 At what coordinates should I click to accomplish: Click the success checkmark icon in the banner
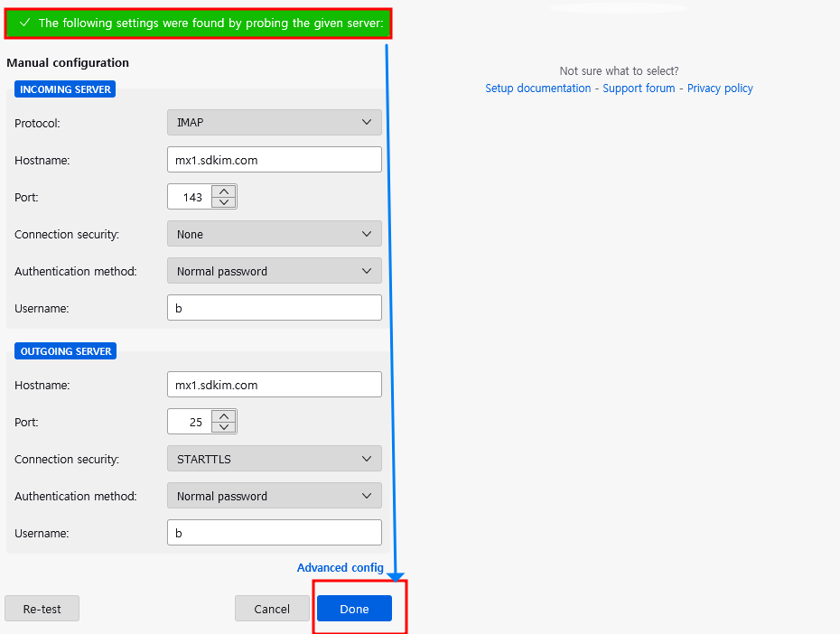[24, 23]
